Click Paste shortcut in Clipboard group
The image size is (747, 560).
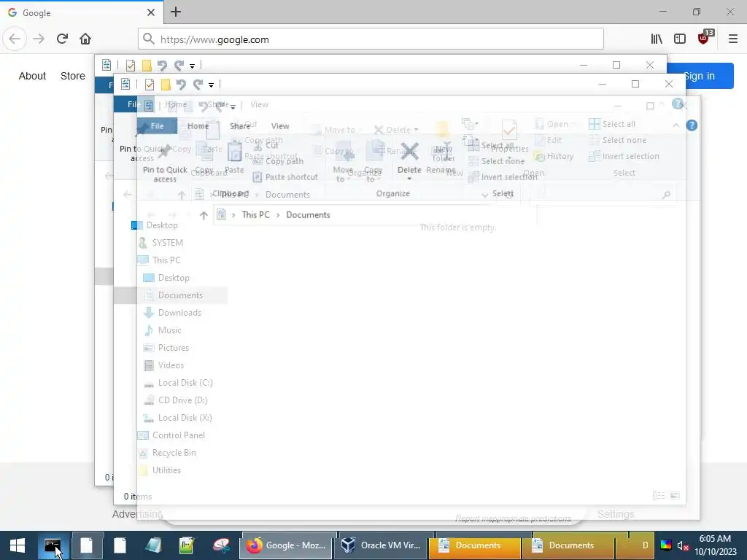click(285, 176)
